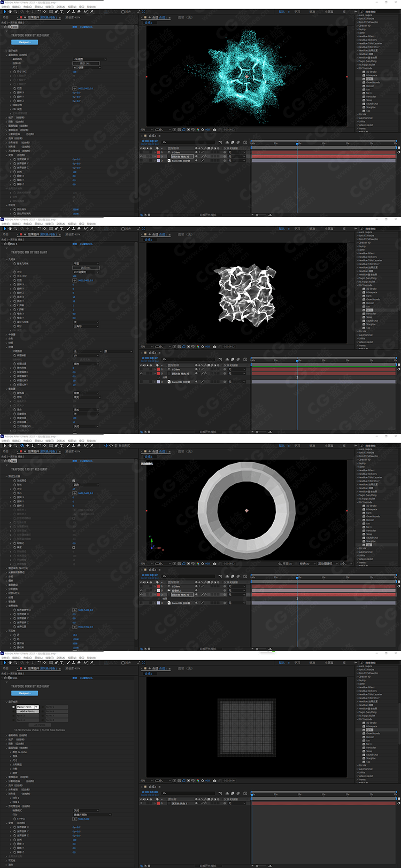
Task: Open the 活动摄像机 view dropdown in Tao window
Action: click(329, 563)
